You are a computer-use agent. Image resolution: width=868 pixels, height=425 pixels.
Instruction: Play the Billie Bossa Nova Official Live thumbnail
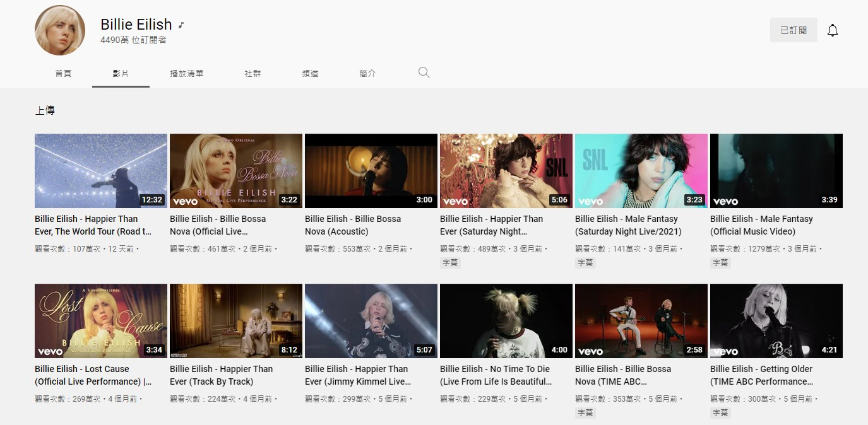click(x=236, y=171)
